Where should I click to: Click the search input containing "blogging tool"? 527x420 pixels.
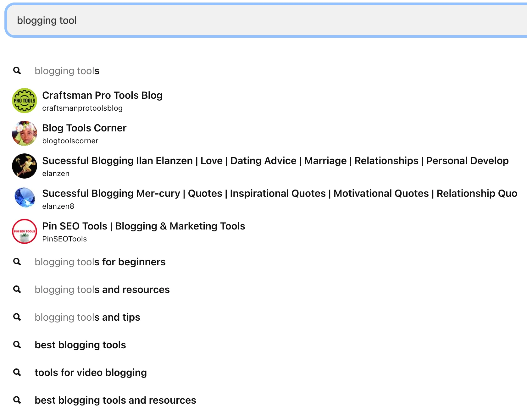(x=263, y=20)
